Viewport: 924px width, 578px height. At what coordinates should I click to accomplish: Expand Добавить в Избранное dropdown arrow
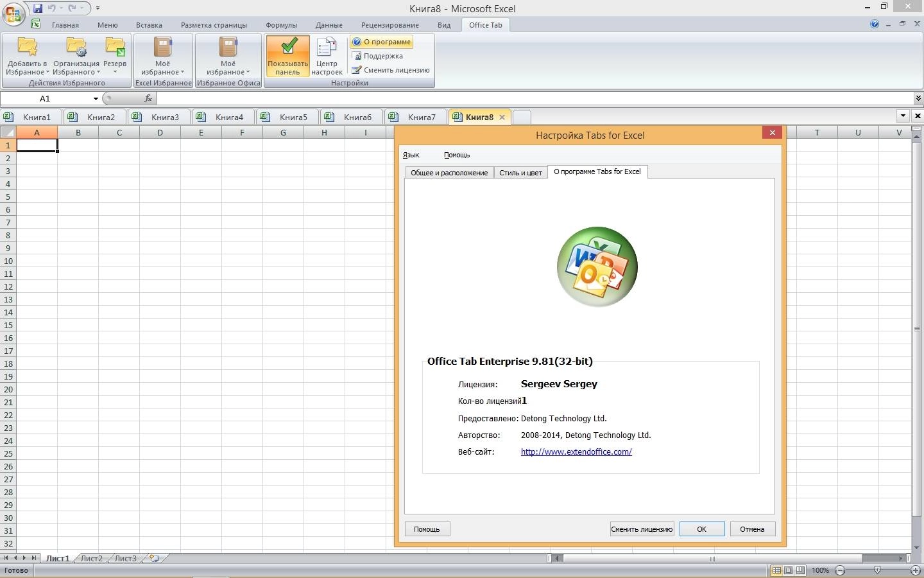tap(47, 72)
